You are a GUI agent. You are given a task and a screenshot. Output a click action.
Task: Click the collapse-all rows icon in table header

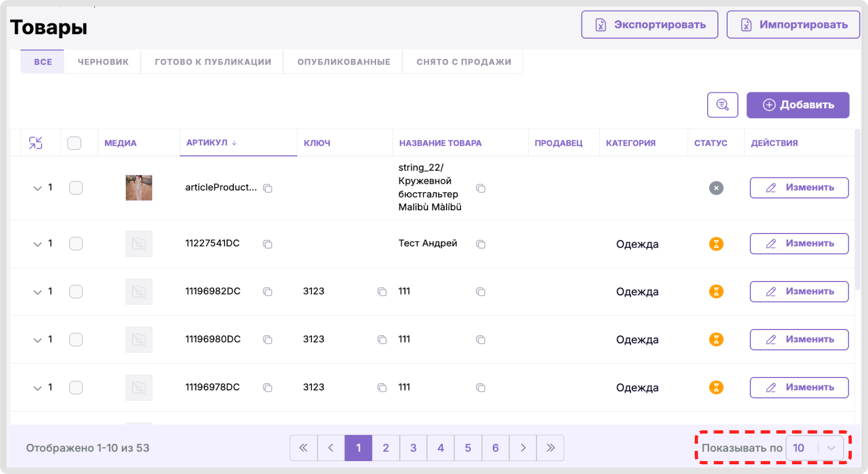(x=36, y=143)
